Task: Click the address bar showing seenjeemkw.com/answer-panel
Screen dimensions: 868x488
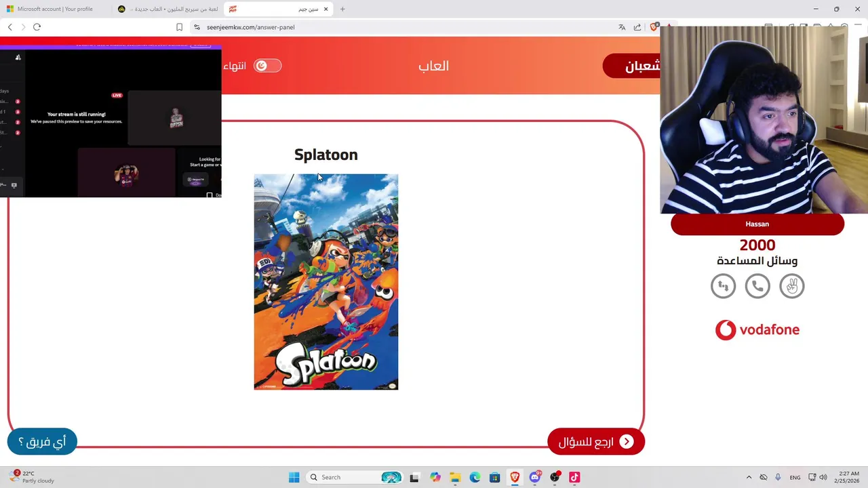Action: (407, 27)
